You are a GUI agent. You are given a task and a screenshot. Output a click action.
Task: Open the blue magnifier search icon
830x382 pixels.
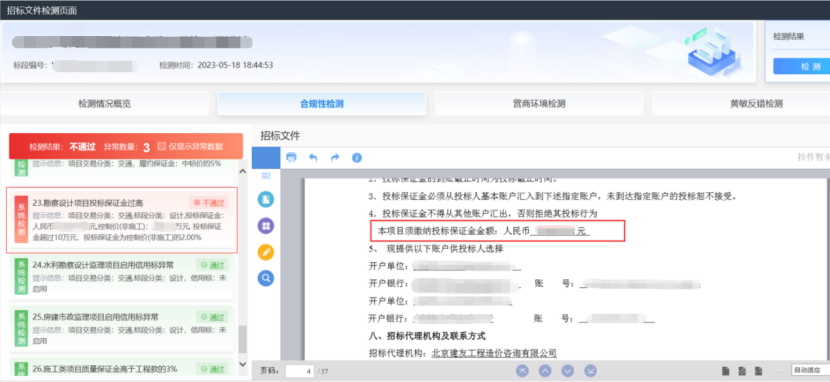(x=266, y=278)
